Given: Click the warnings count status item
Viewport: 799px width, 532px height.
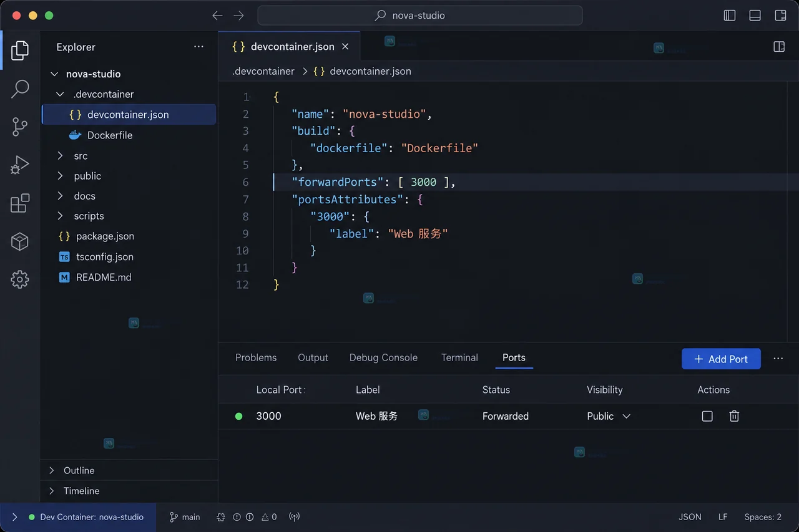Looking at the screenshot, I should (x=269, y=517).
